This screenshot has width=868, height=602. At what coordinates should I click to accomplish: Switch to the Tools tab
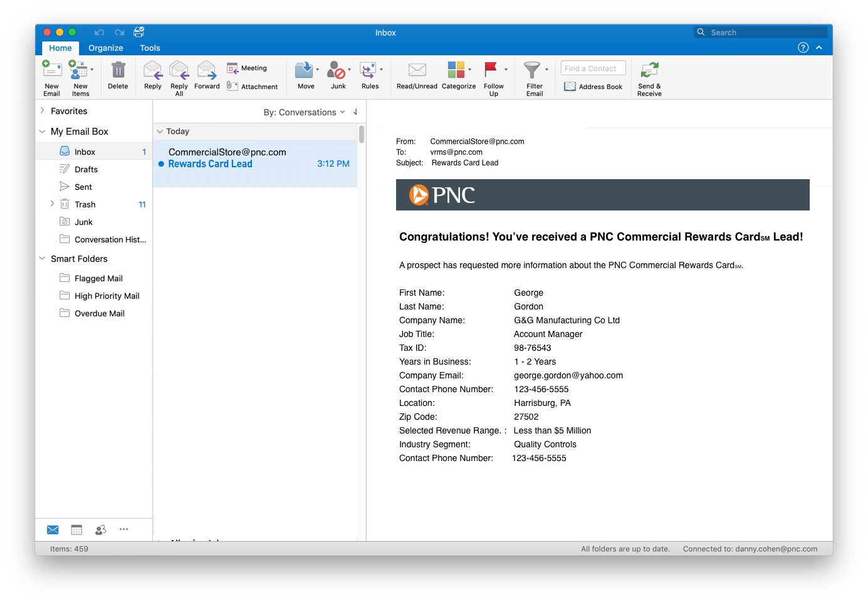point(150,48)
